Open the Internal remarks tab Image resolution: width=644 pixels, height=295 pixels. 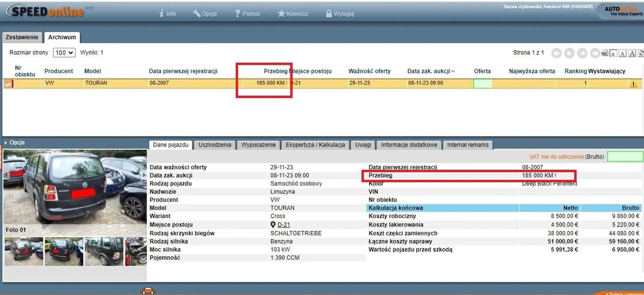(468, 145)
